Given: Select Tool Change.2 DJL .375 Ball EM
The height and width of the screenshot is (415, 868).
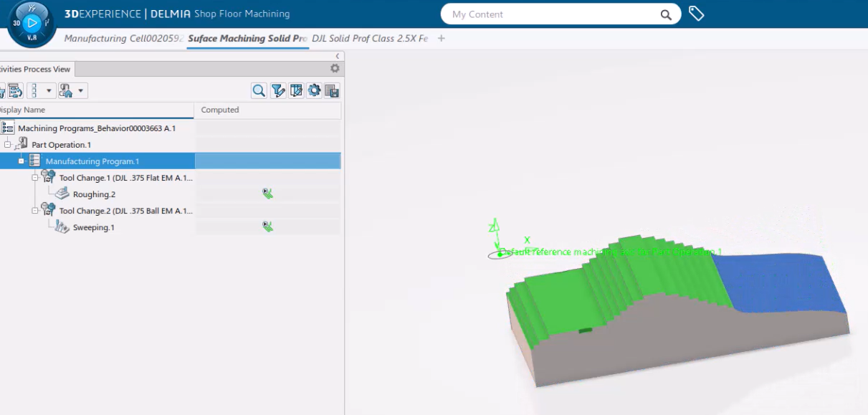Looking at the screenshot, I should 126,211.
